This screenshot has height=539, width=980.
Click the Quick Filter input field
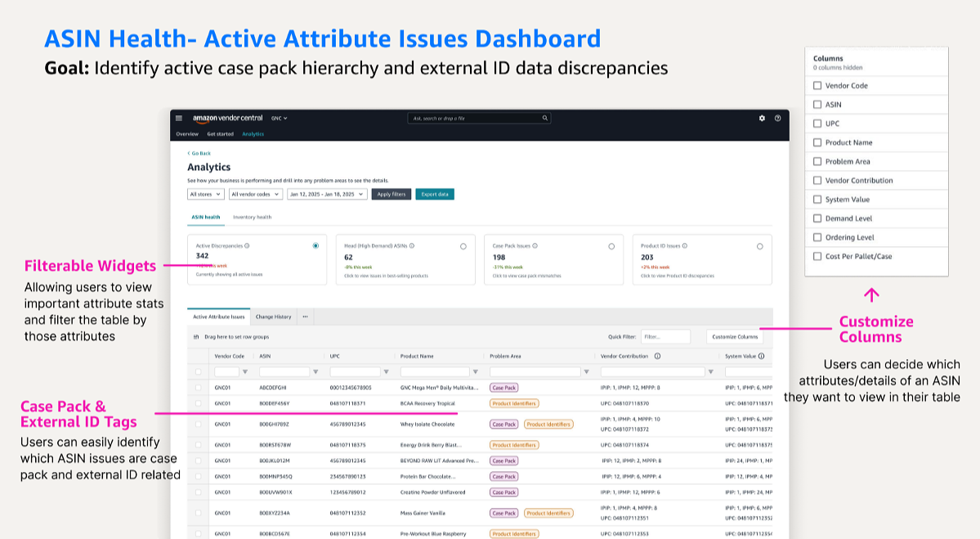[665, 336]
